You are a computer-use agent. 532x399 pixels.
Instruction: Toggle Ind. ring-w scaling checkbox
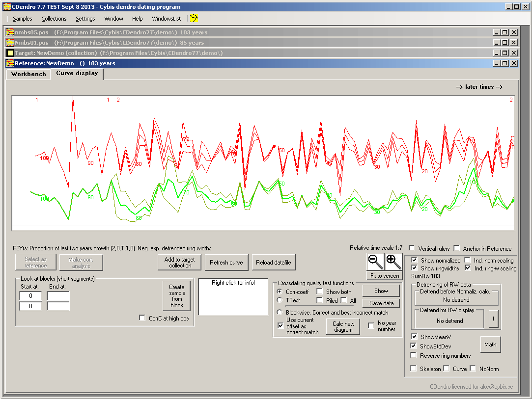(x=468, y=268)
